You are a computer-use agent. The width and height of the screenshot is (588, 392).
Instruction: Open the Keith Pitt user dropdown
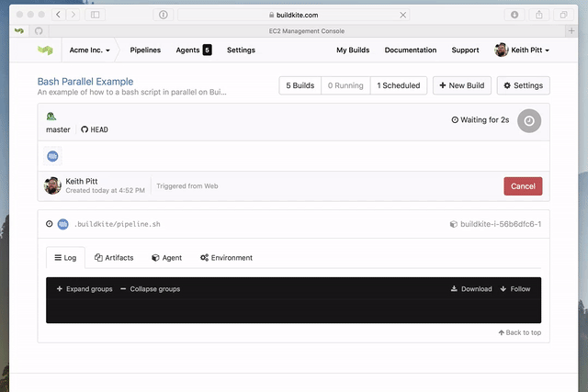(x=522, y=50)
